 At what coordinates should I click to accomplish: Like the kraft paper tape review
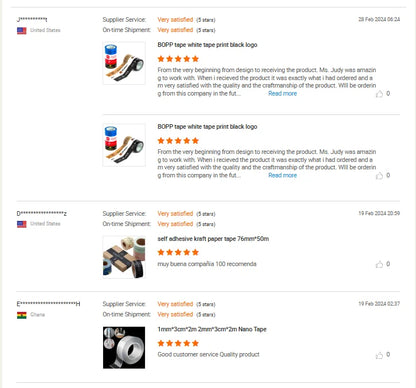click(x=379, y=264)
